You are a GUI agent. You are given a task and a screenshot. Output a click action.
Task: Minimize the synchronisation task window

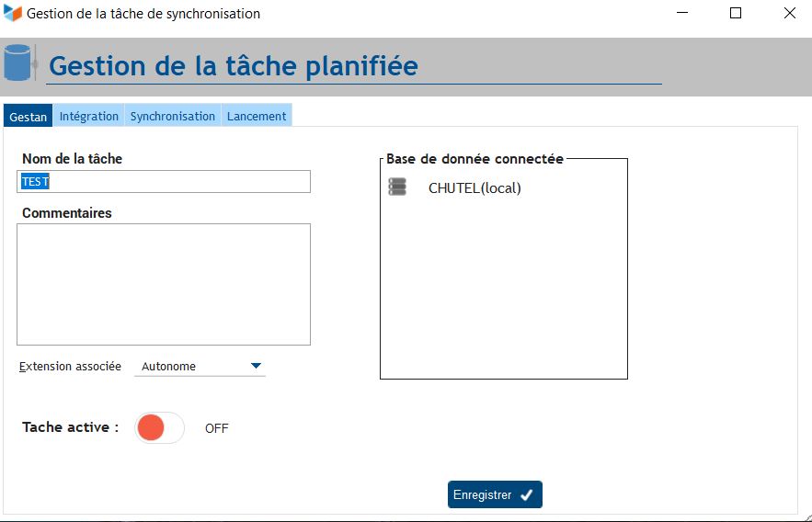(682, 14)
